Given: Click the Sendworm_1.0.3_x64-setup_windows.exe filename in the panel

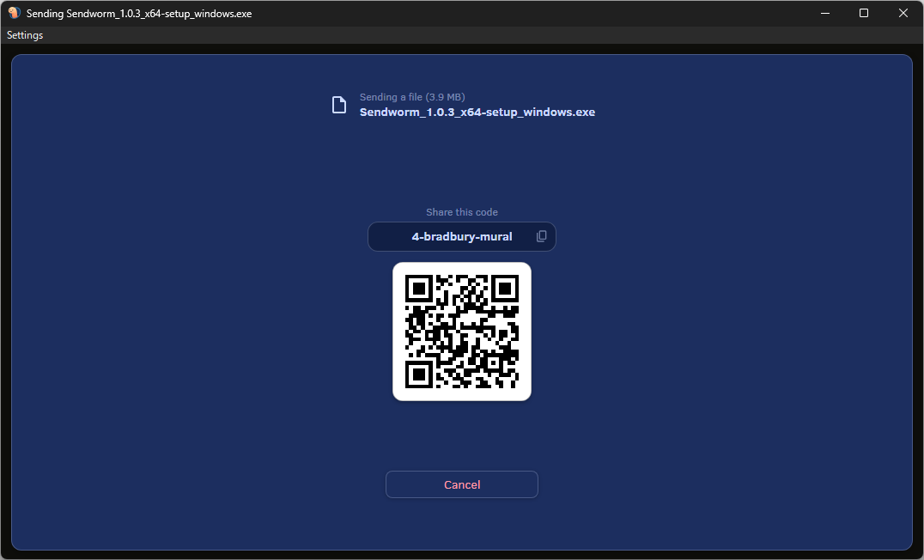Looking at the screenshot, I should click(x=477, y=112).
